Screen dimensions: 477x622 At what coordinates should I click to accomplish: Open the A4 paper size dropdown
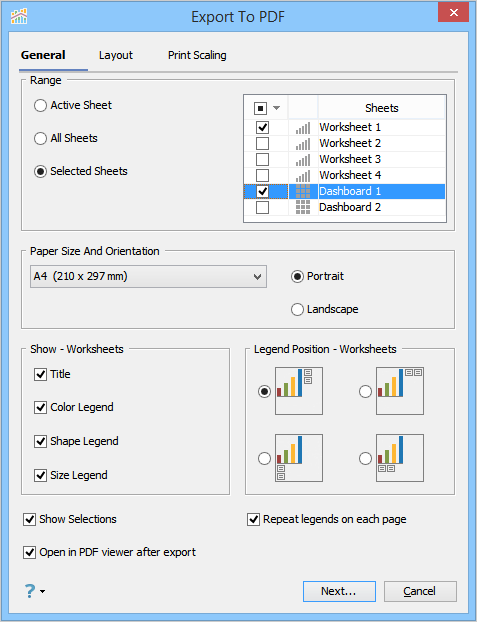click(148, 276)
